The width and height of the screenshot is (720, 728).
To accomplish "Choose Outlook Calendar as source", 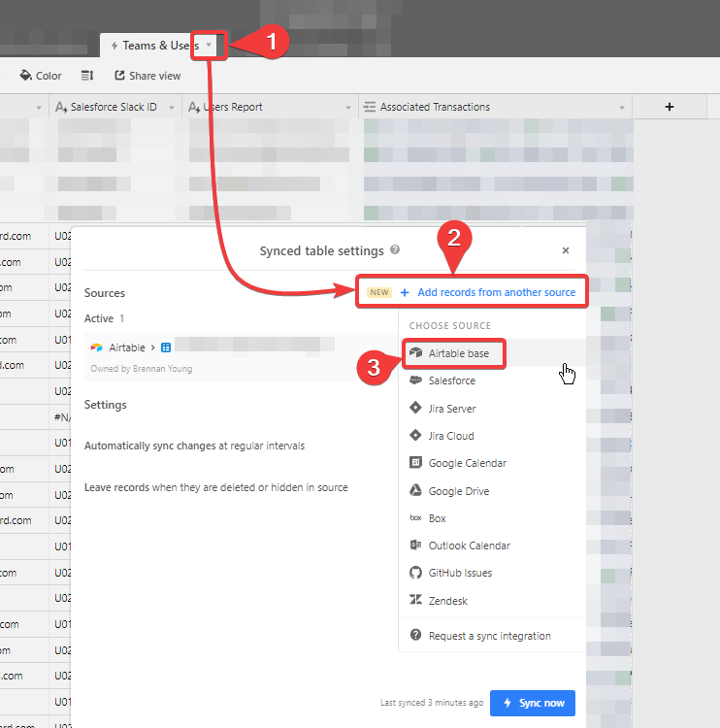I will click(x=492, y=546).
